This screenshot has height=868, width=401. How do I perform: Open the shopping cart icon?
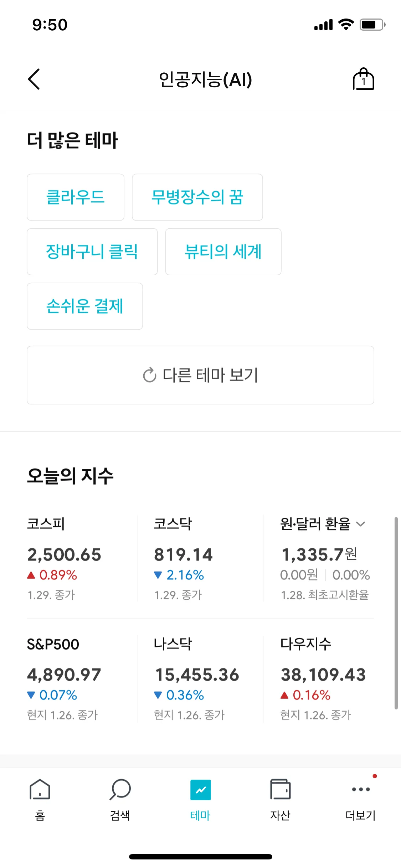[363, 79]
